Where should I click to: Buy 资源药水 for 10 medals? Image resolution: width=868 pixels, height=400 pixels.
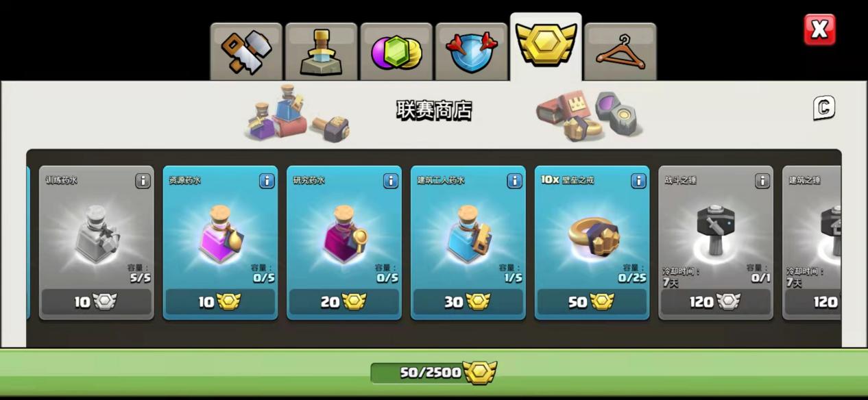(x=220, y=302)
